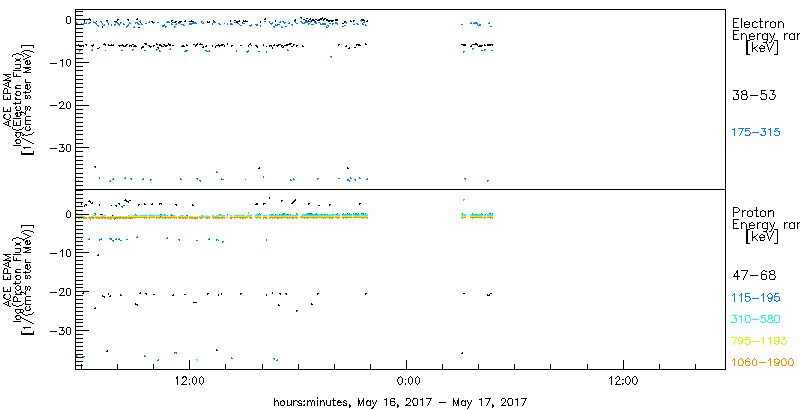800x410 pixels.
Task: Click the -20 tick label on proton flux axis
Action: (x=63, y=292)
